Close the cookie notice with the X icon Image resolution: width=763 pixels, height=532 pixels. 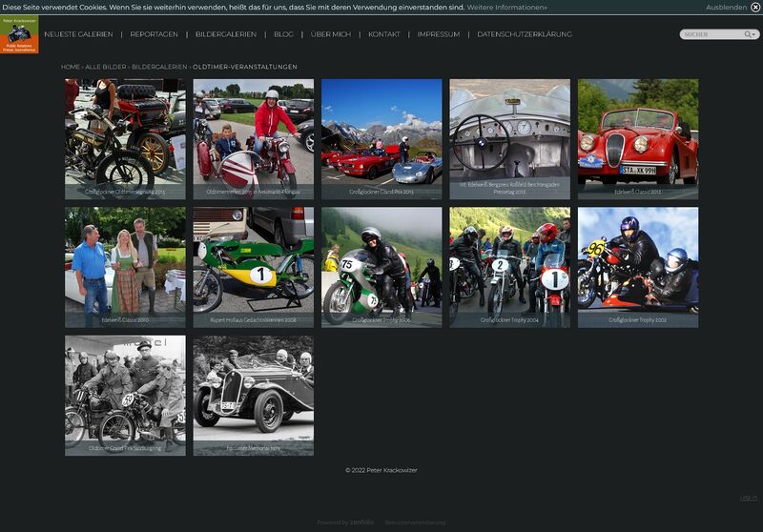[x=755, y=8]
